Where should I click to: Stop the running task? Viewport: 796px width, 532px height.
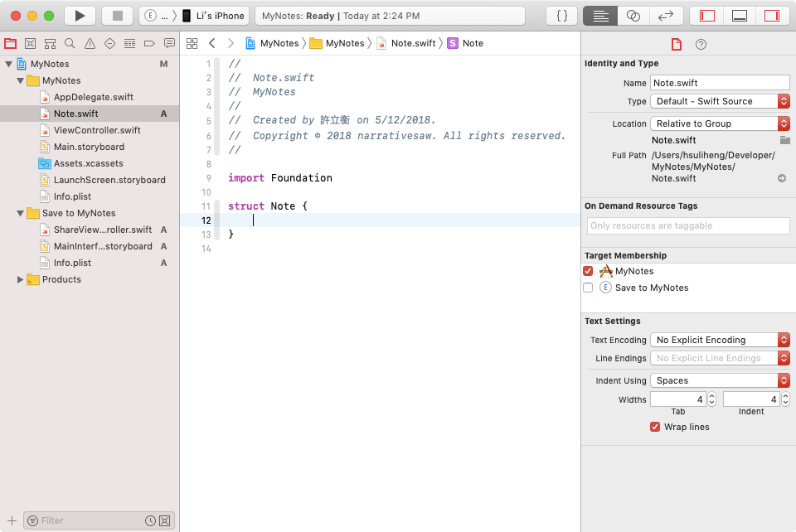coord(117,16)
